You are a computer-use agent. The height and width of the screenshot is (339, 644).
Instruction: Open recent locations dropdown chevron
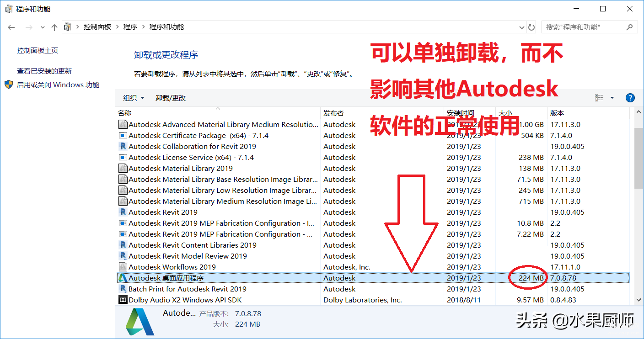(x=43, y=27)
